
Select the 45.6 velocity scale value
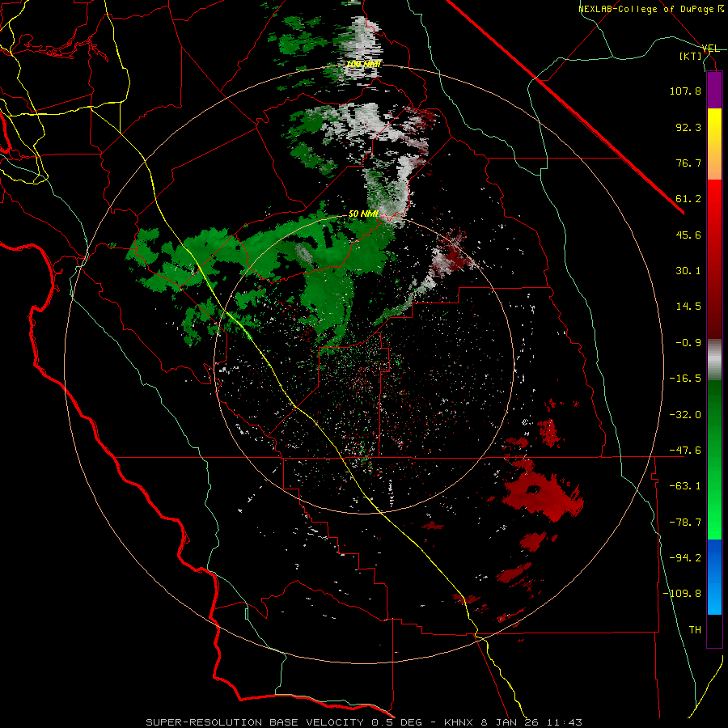pos(688,235)
